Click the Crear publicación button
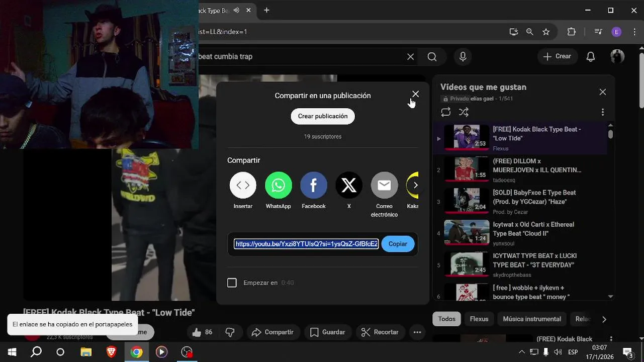644x362 pixels. pyautogui.click(x=323, y=116)
